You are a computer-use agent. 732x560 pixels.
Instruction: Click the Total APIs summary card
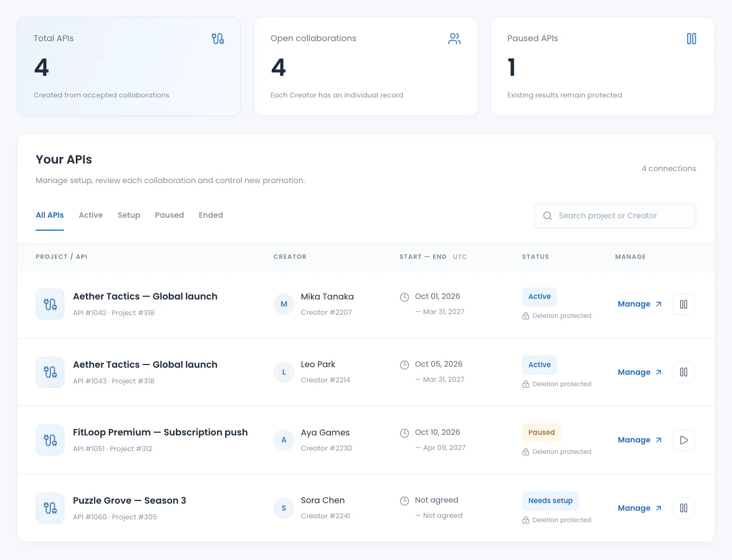click(x=129, y=66)
